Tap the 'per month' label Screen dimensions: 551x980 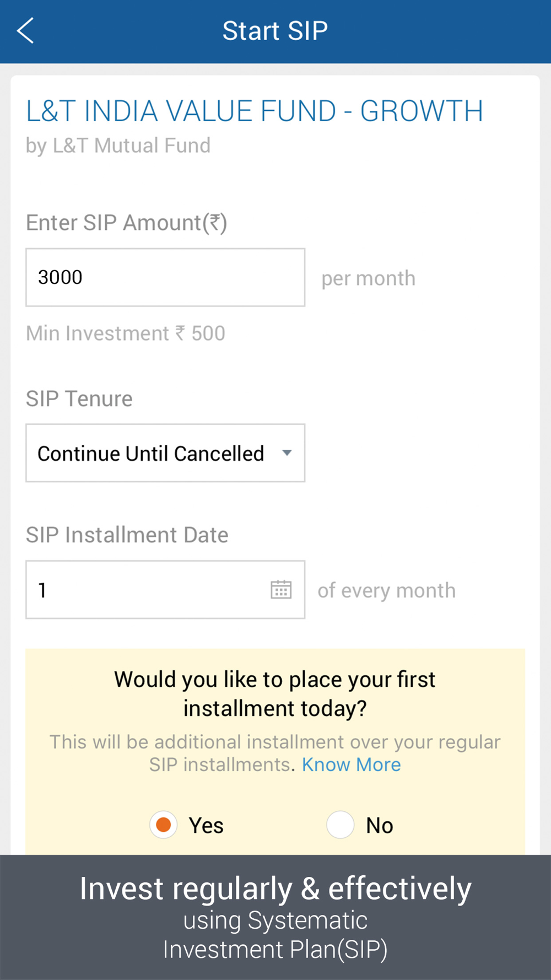[368, 278]
